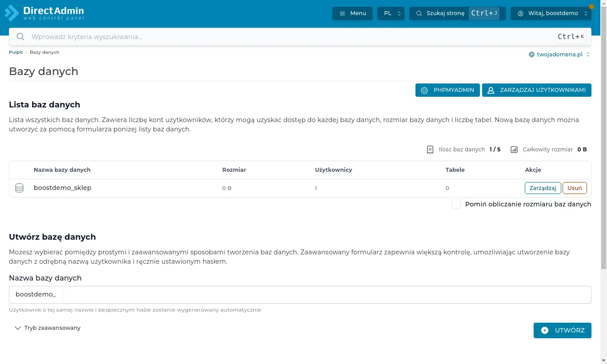Viewport: 607px width, 364px height.
Task: Click the DirectAdmin logo icon
Action: click(x=12, y=13)
